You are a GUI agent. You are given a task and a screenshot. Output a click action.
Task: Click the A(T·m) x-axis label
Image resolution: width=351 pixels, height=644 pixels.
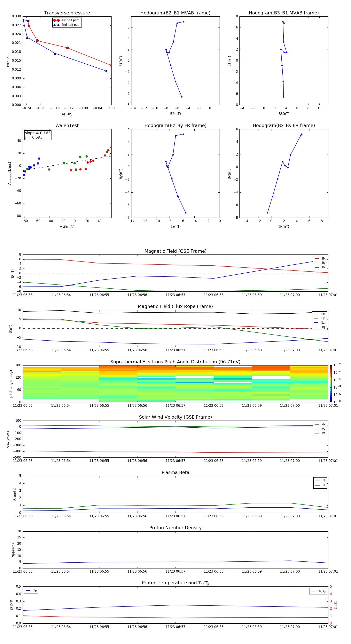pos(67,114)
